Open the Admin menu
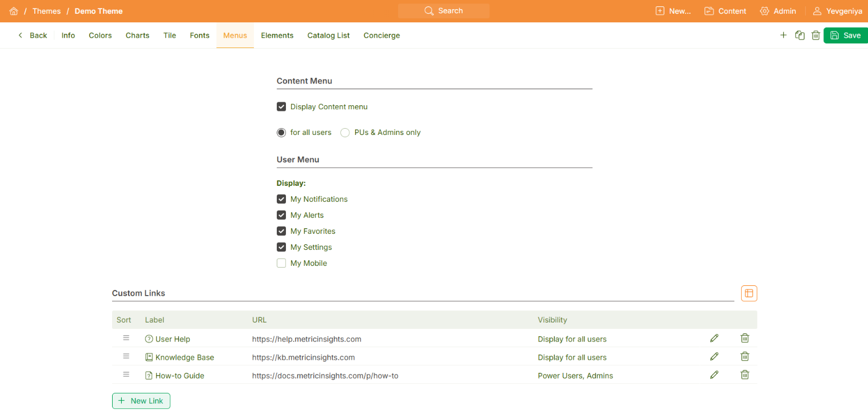The height and width of the screenshot is (414, 868). (778, 11)
